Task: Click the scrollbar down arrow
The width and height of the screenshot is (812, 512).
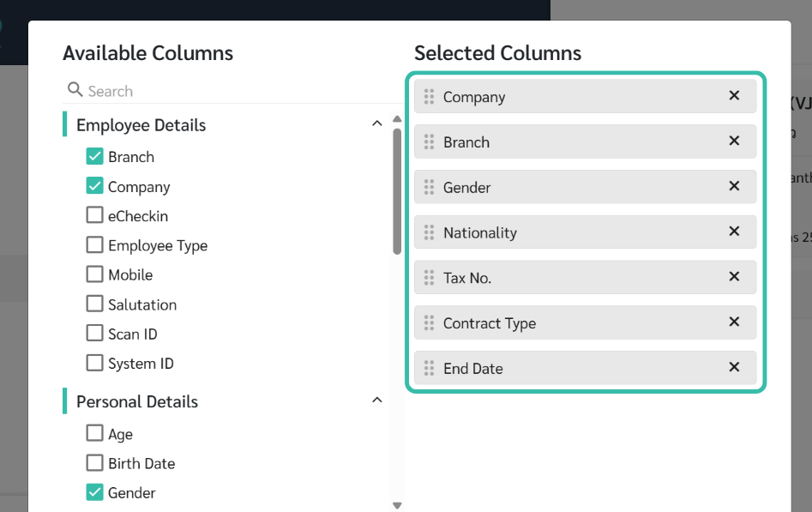Action: click(x=397, y=505)
